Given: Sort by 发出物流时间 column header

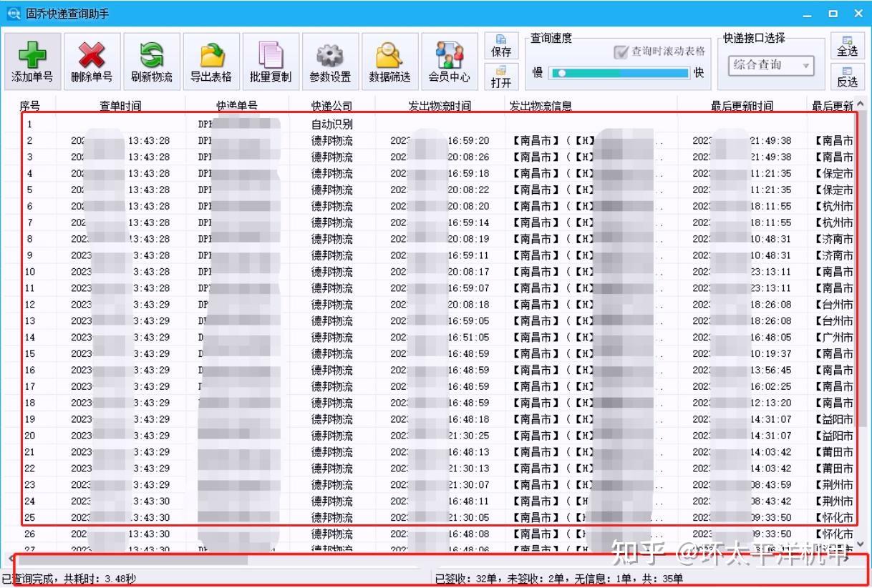Looking at the screenshot, I should [x=440, y=106].
